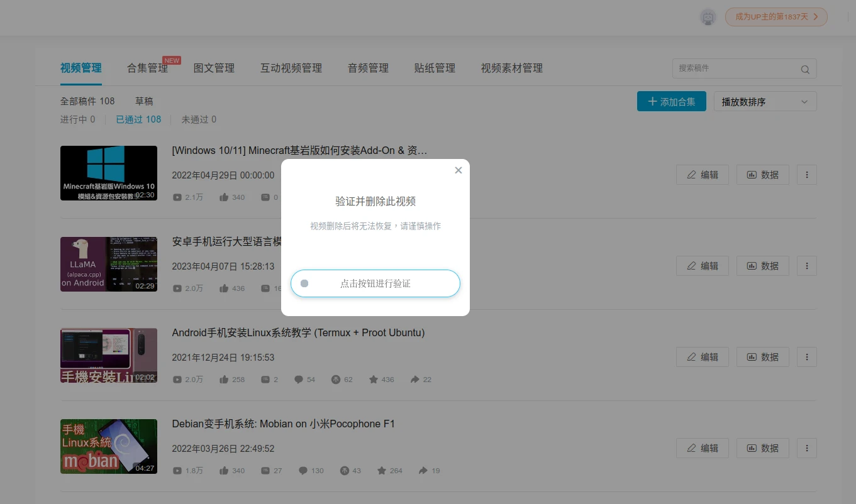Click the 搜索稿件 search input field
This screenshot has width=856, height=504.
736,68
